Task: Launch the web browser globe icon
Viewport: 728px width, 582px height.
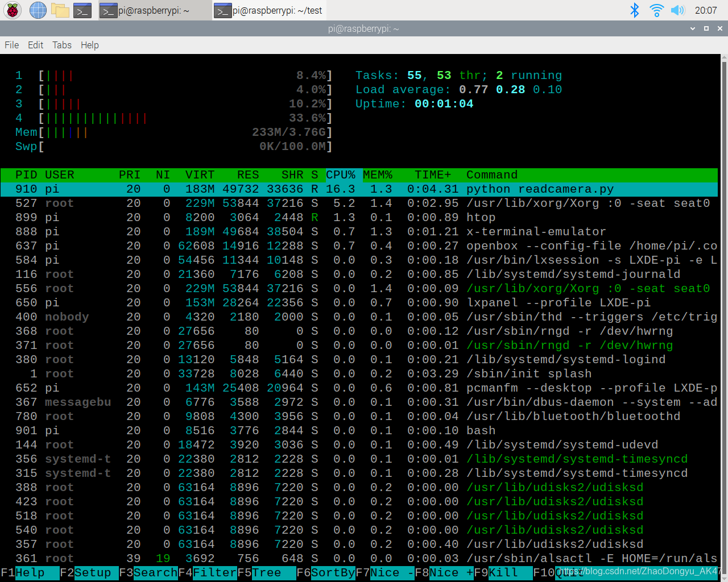Action: (38, 10)
